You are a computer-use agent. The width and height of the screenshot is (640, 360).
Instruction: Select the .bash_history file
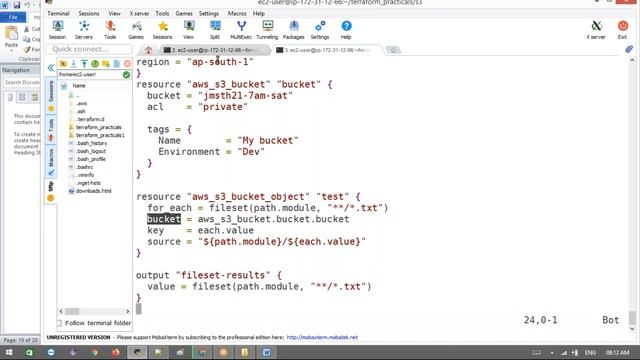[x=91, y=143]
